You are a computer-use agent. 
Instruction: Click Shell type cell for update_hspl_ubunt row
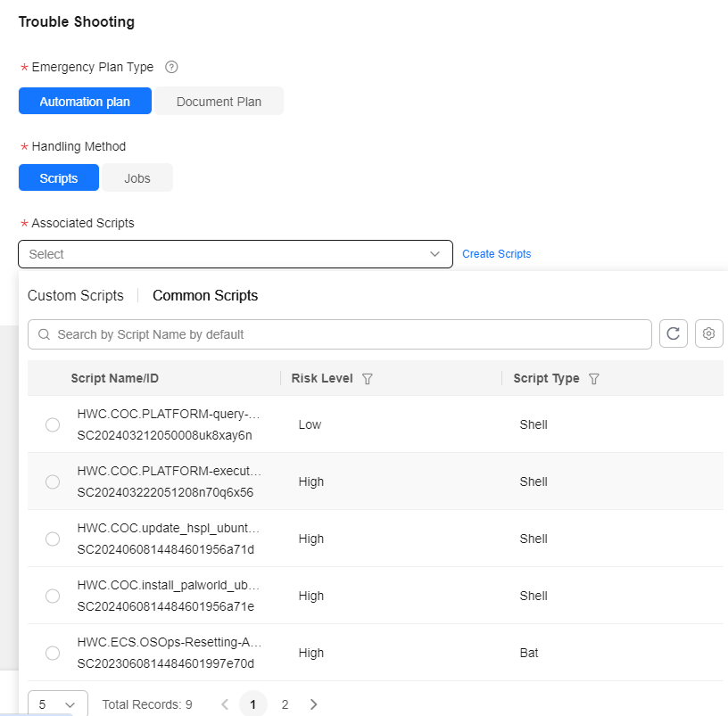tap(534, 539)
